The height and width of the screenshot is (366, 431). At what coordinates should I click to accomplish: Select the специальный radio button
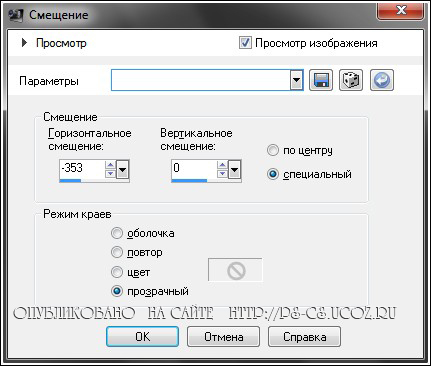point(273,174)
